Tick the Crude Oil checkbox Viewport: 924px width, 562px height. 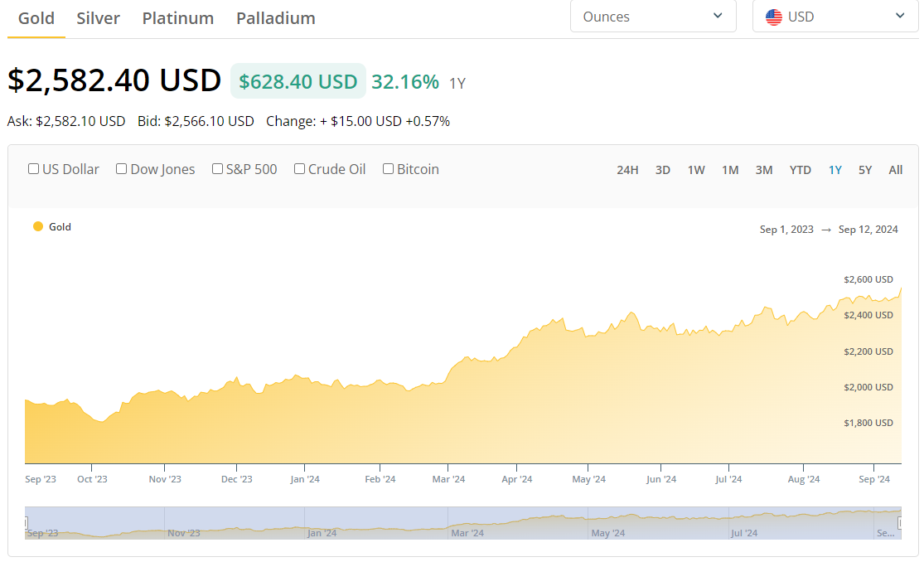pyautogui.click(x=299, y=169)
